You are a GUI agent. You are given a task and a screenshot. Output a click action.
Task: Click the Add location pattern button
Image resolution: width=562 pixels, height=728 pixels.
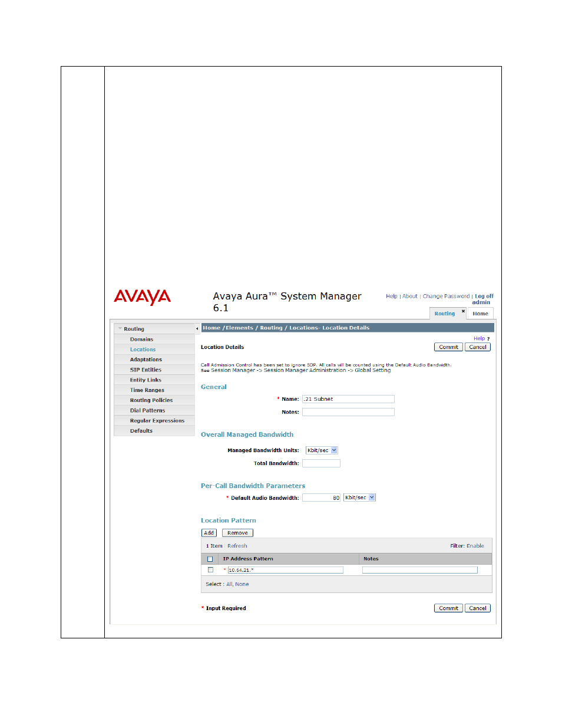click(x=209, y=533)
